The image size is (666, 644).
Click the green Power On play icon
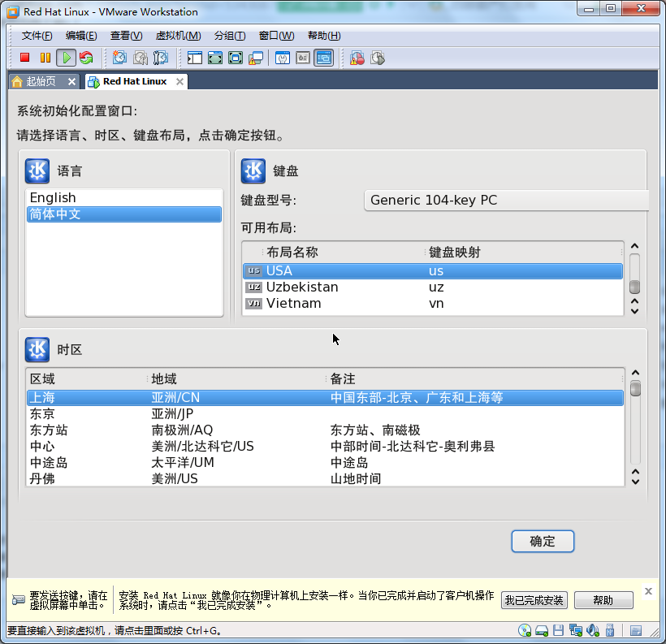pyautogui.click(x=67, y=58)
